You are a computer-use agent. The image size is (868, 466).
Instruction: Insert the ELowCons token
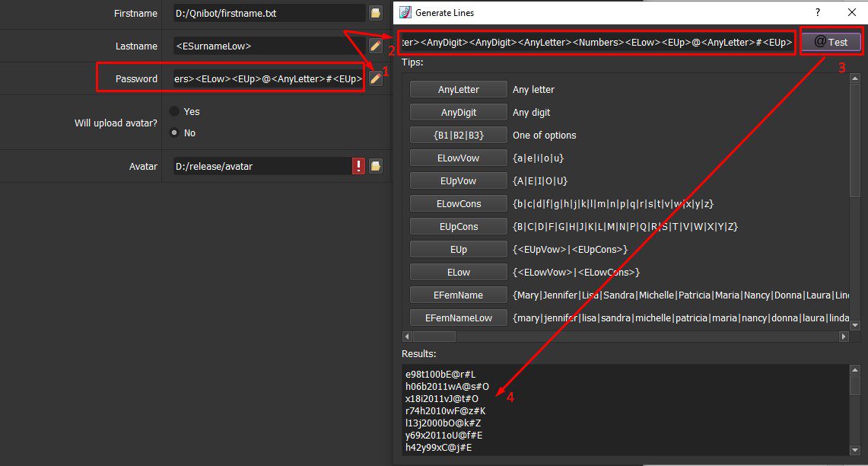[x=459, y=203]
